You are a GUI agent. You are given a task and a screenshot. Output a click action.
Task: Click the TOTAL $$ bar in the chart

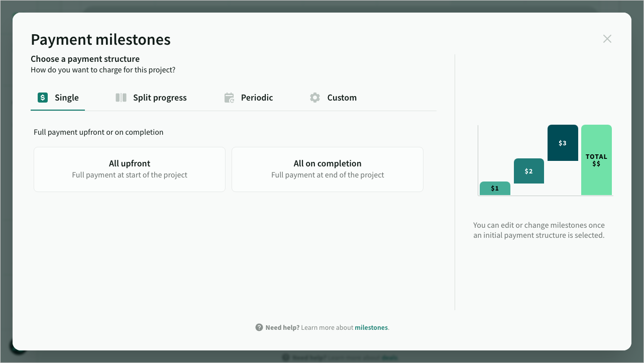coord(596,160)
